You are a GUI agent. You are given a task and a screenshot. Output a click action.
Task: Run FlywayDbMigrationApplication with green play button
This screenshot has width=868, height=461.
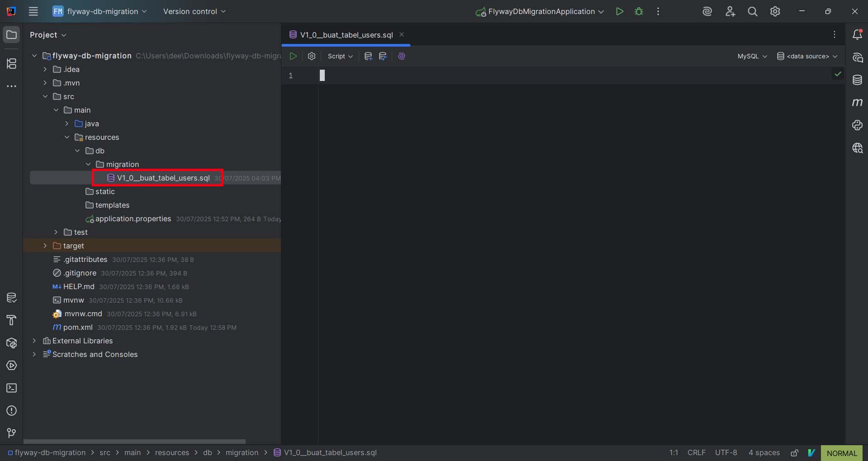point(620,11)
